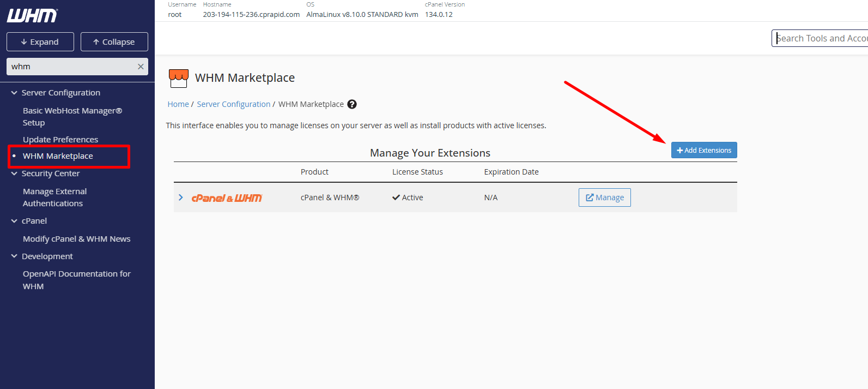The width and height of the screenshot is (868, 389).
Task: Open Manage for cPanel & WHM license
Action: (x=604, y=198)
